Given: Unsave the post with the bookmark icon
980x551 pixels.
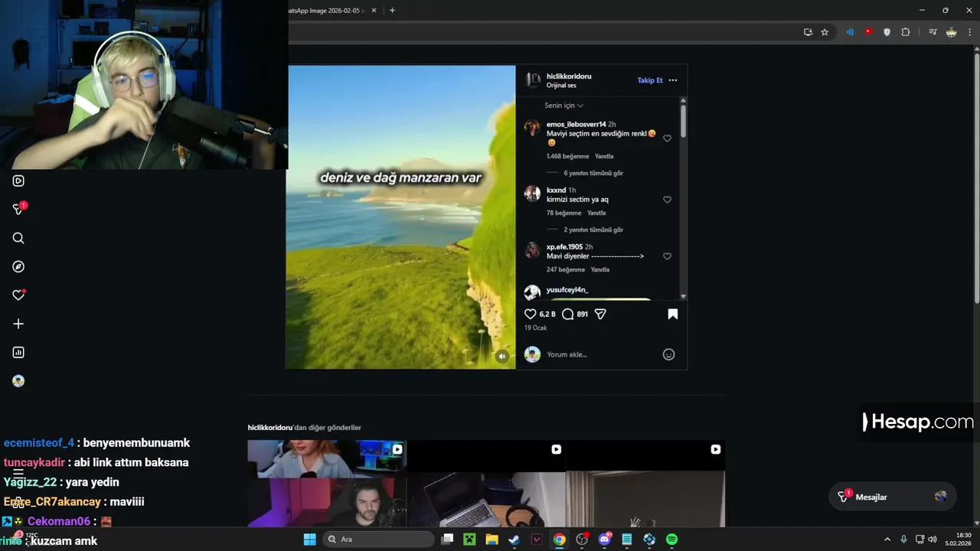Looking at the screenshot, I should click(672, 314).
